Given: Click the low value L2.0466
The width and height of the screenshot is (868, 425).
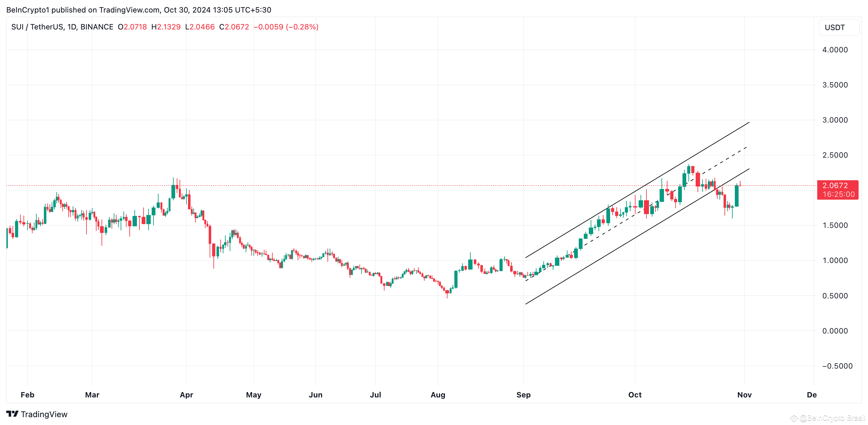Looking at the screenshot, I should coord(200,27).
